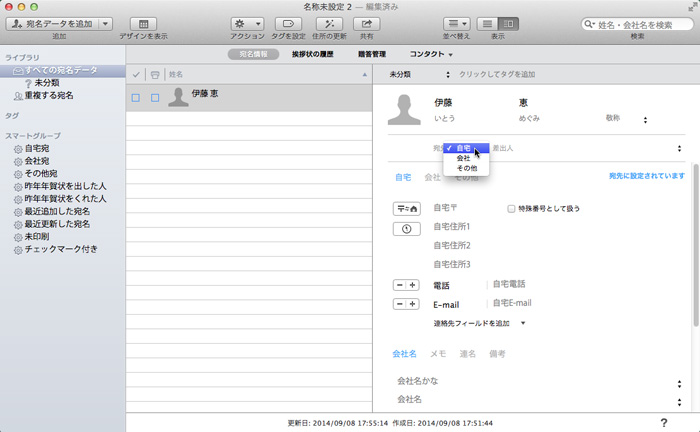The height and width of the screenshot is (432, 700).
Task: Click the address history clock icon
Action: [x=406, y=228]
